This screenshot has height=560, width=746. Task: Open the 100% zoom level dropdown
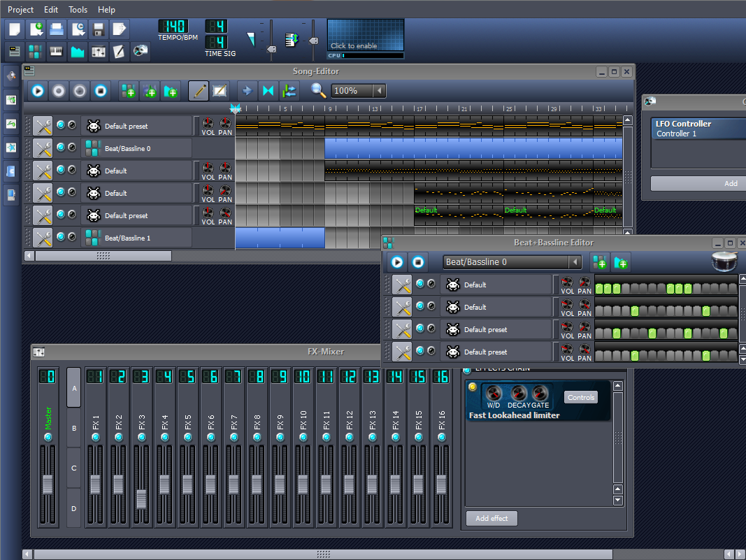(x=357, y=90)
